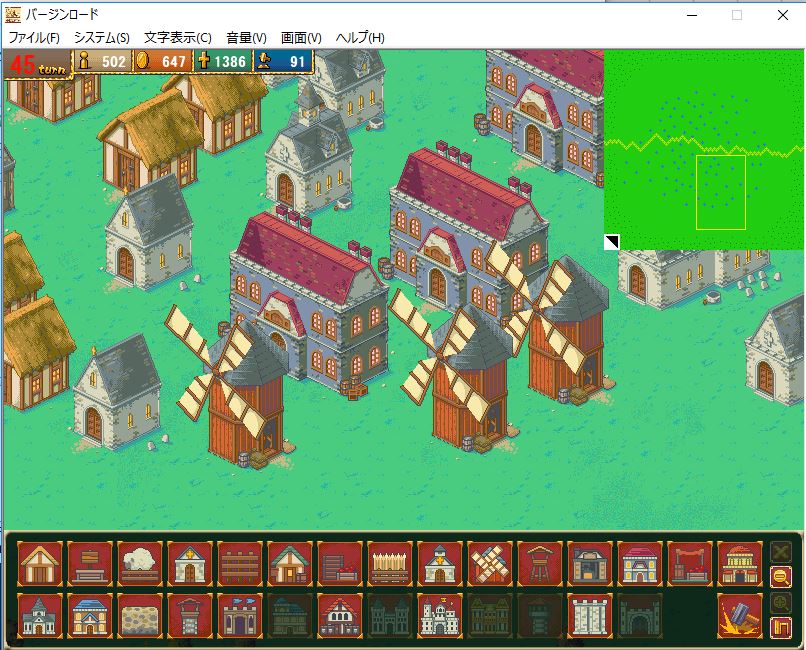The height and width of the screenshot is (650, 806).
Task: Choose the red-roofed mansion build icon
Action: pyautogui.click(x=640, y=564)
